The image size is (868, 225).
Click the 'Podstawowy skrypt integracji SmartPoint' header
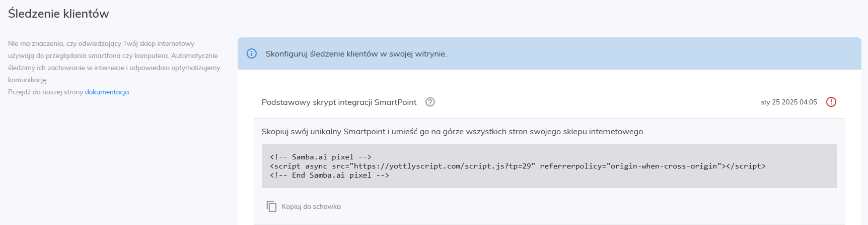pyautogui.click(x=339, y=102)
